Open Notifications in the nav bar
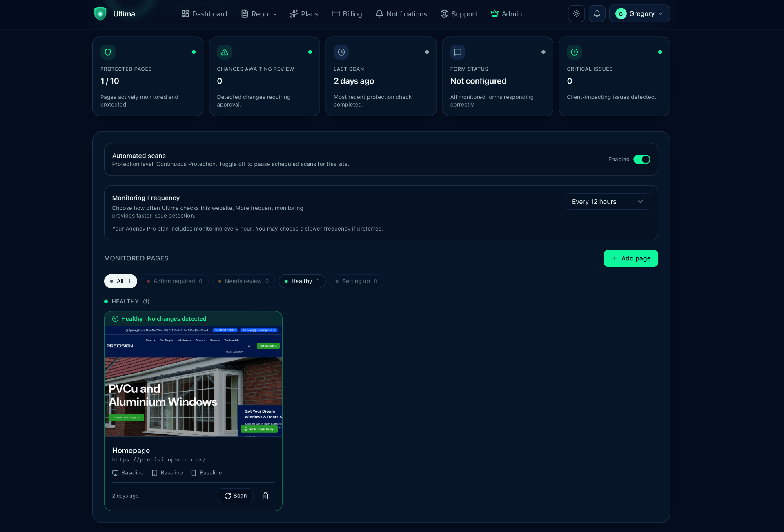The height and width of the screenshot is (532, 784). pos(401,14)
